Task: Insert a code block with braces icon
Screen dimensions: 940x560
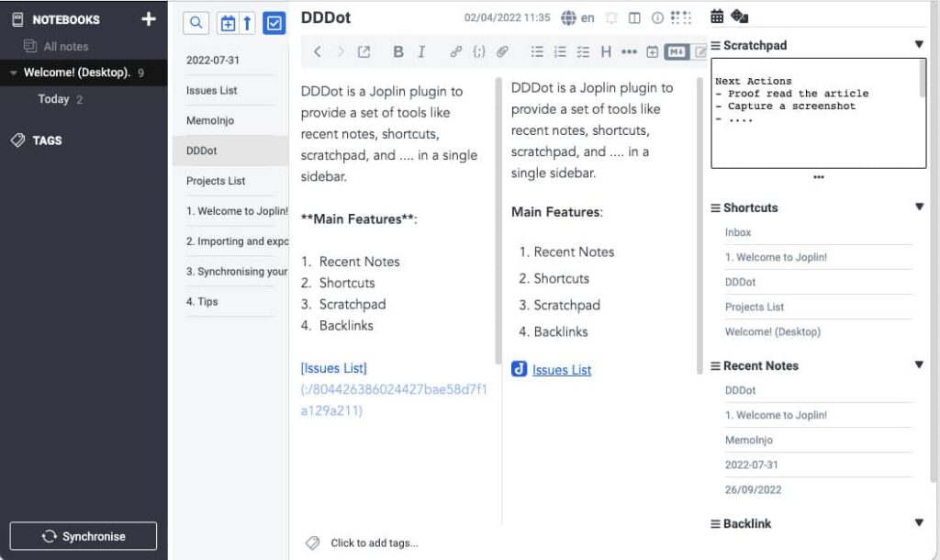Action: pos(479,52)
